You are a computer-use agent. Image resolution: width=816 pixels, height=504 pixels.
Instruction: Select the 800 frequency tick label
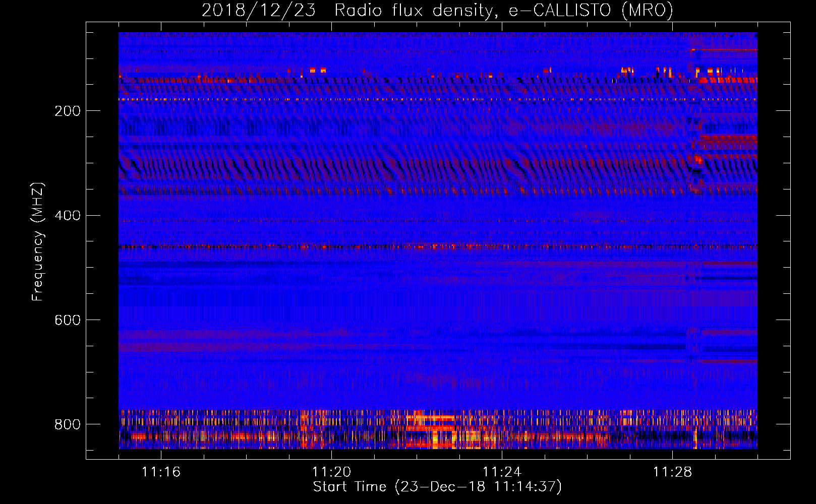(x=68, y=424)
